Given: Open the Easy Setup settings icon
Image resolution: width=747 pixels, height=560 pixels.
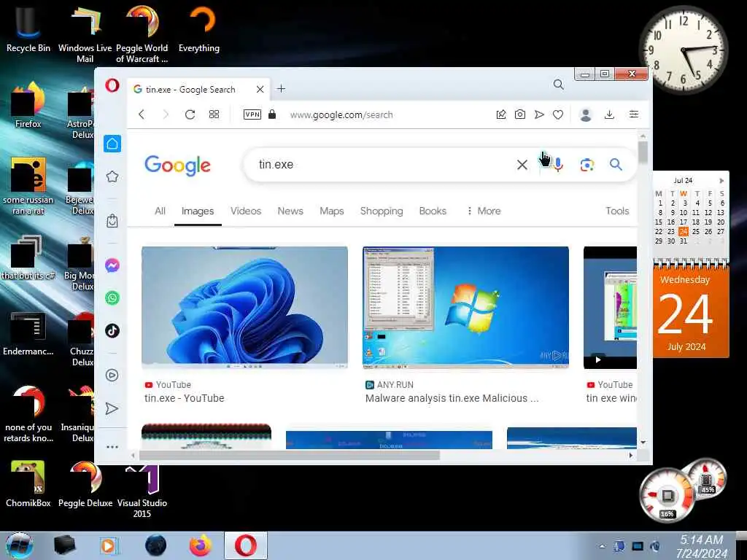Looking at the screenshot, I should tap(634, 114).
